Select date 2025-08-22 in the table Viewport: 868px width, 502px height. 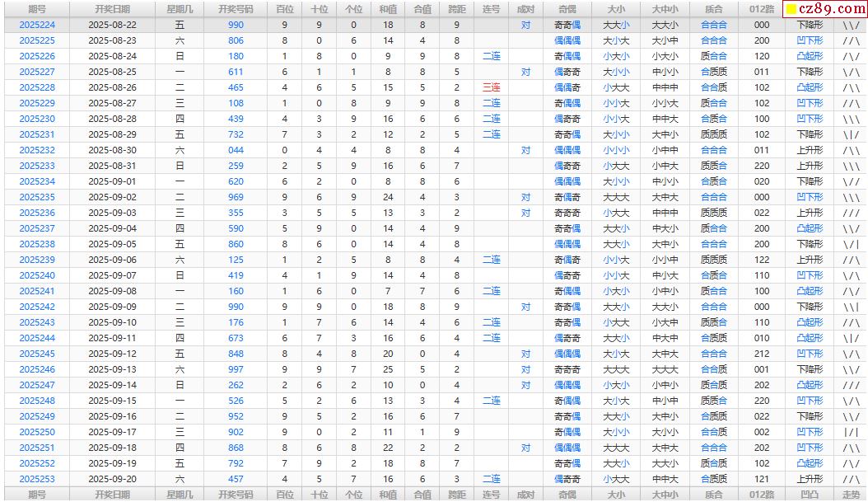click(x=112, y=25)
